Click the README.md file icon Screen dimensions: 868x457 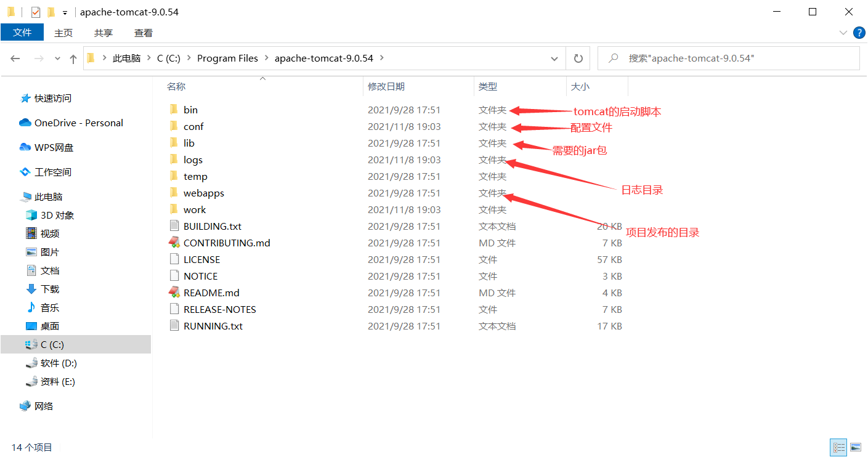tap(173, 293)
